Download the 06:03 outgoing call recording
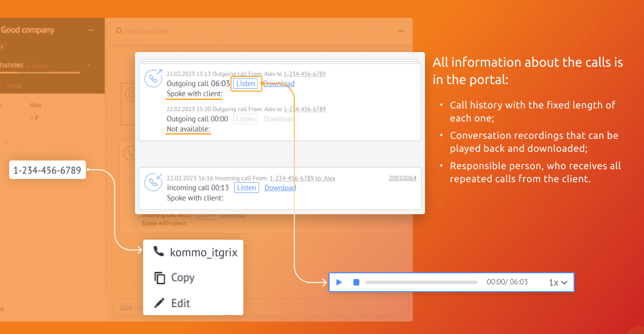 279,83
